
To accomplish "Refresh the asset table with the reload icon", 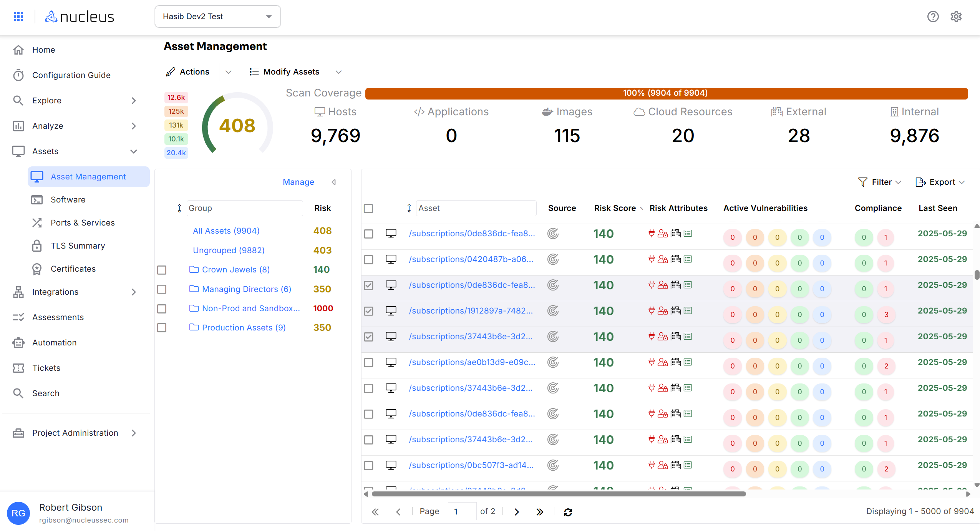I will [x=568, y=511].
